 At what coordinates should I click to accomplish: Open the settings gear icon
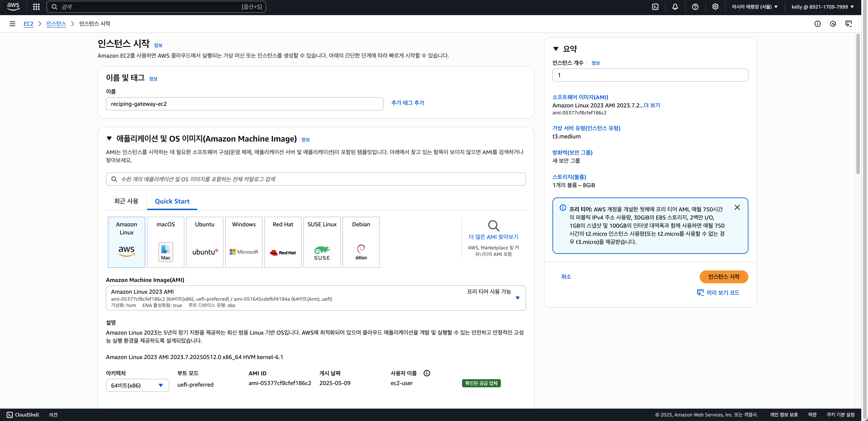(x=715, y=7)
